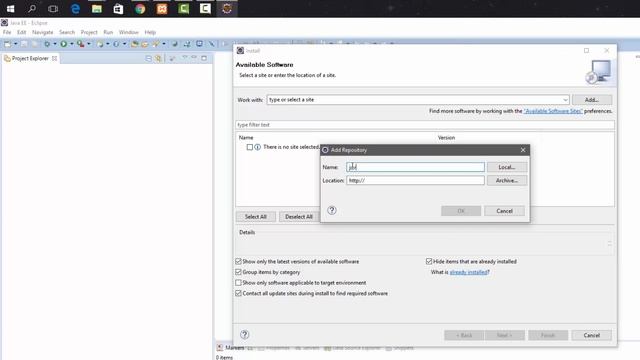640x360 pixels.
Task: Open File Explorer from taskbar
Action: click(x=97, y=9)
